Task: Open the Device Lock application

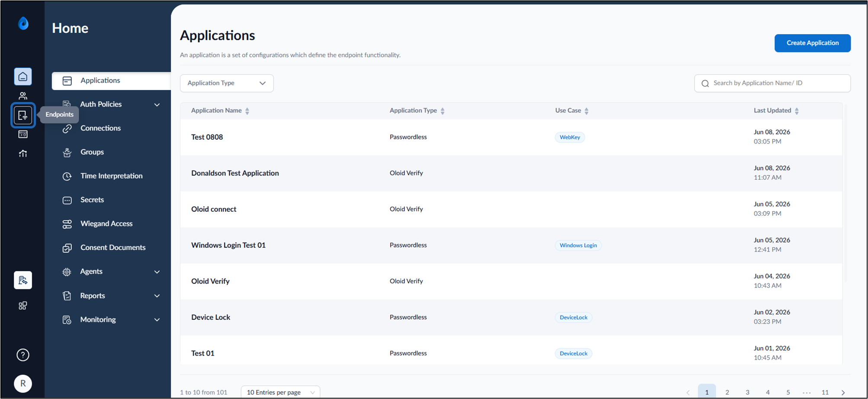Action: [x=211, y=317]
